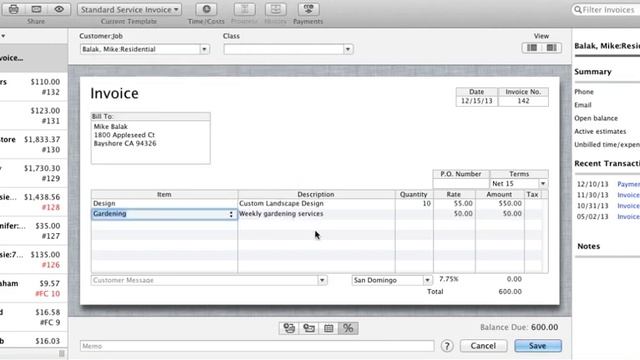The image size is (640, 360).
Task: Click the invoice Date field 12/15/13
Action: tap(477, 101)
